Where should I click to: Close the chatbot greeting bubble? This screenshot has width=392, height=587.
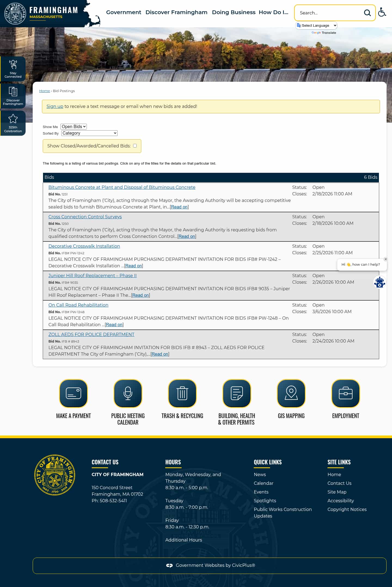click(385, 259)
